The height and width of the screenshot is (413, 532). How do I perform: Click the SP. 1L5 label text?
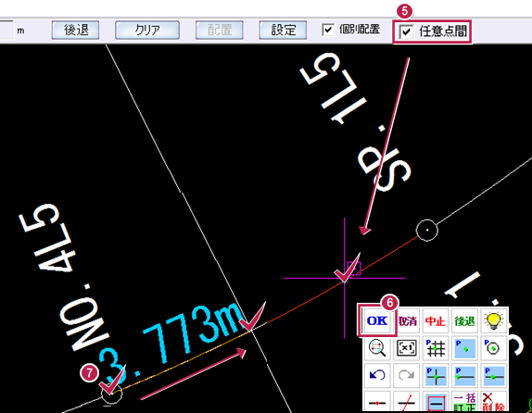click(x=355, y=121)
